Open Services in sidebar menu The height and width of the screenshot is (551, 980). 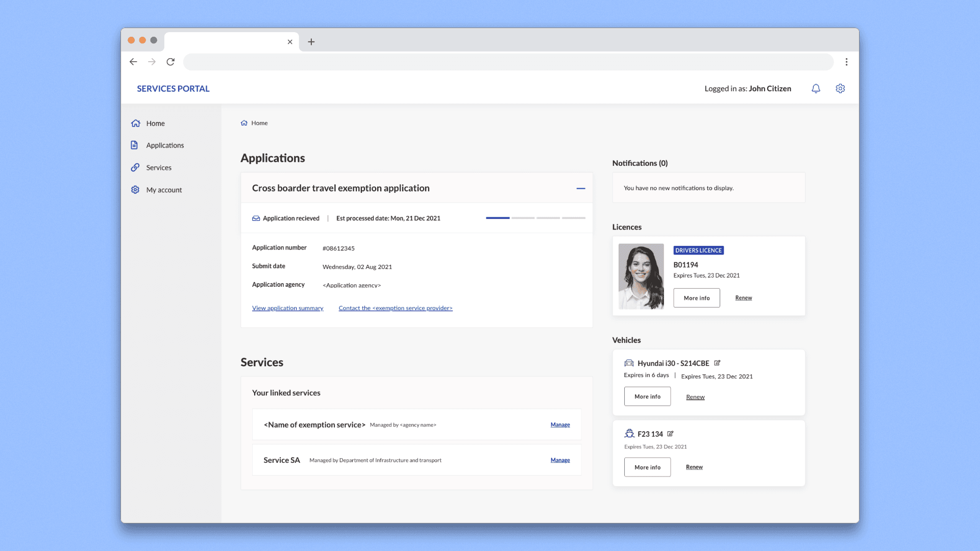158,168
